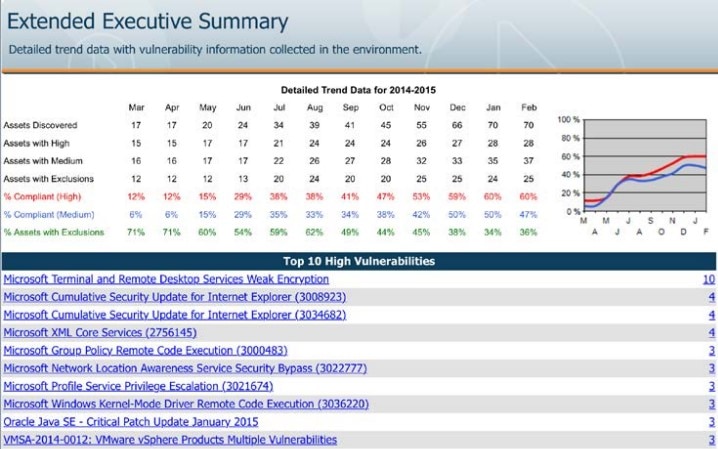
Task: Click Assets Discovered value 55 for Nov
Action: [x=421, y=125]
